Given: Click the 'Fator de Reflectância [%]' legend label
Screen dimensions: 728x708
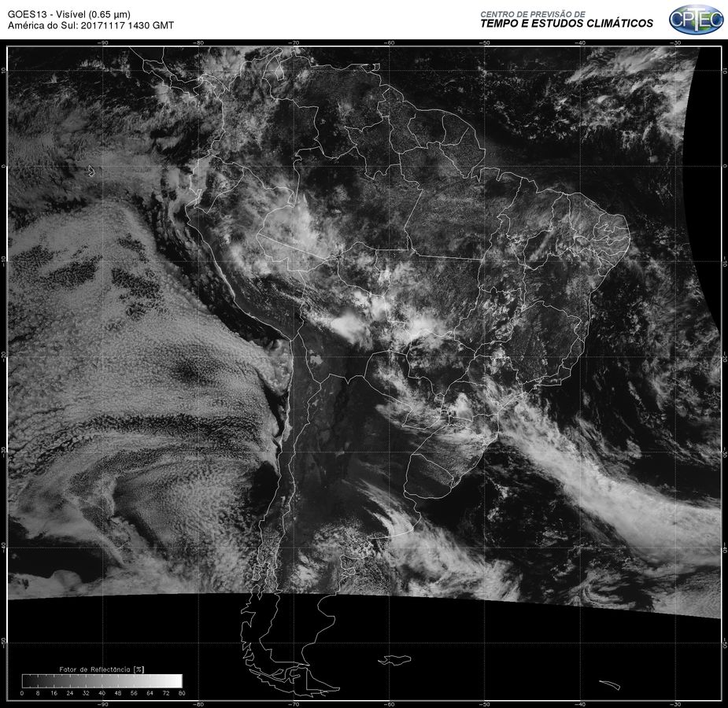Looking at the screenshot, I should (x=102, y=669).
